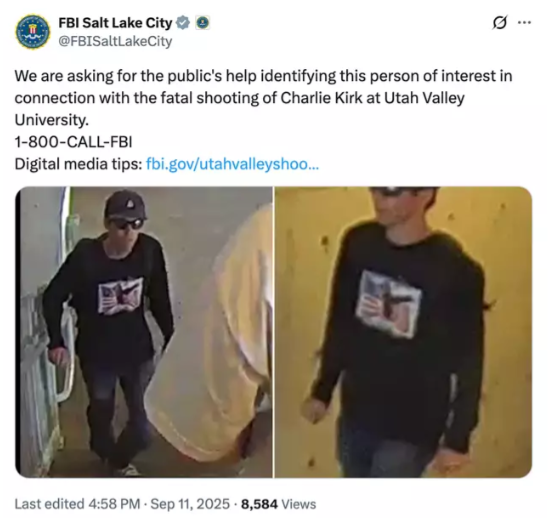Click the yellow-shirted person in left photo

coord(211,335)
